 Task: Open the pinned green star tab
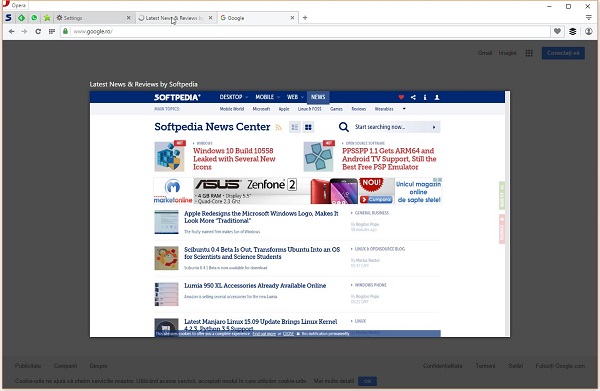coord(47,18)
